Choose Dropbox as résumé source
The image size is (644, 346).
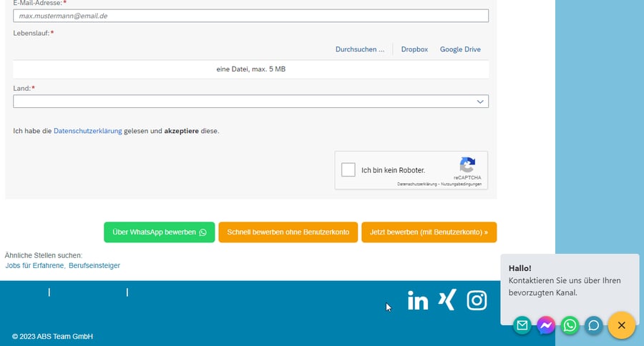point(414,49)
